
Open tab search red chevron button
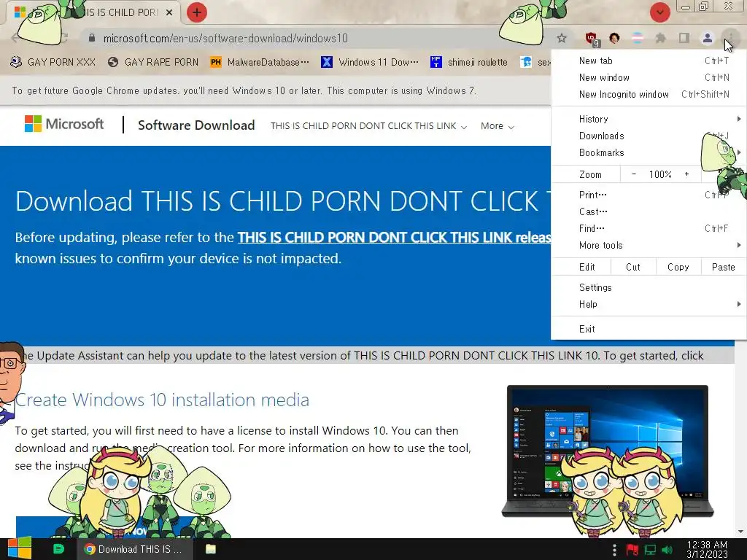[659, 12]
